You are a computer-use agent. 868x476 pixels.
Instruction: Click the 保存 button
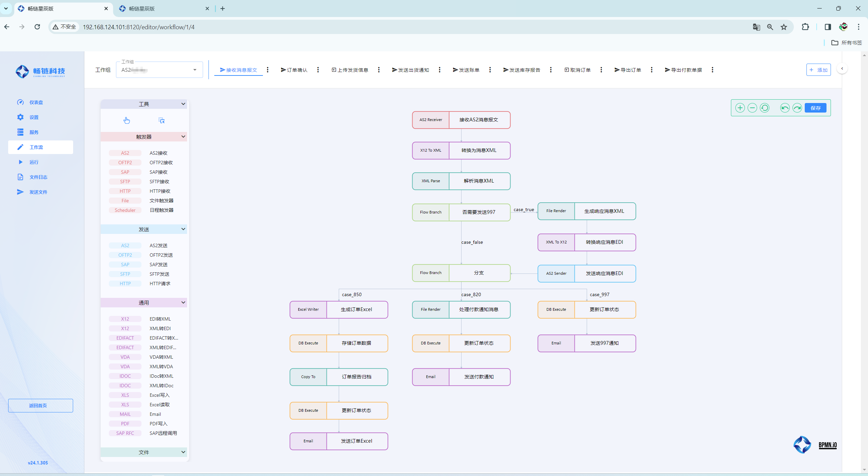coord(815,108)
